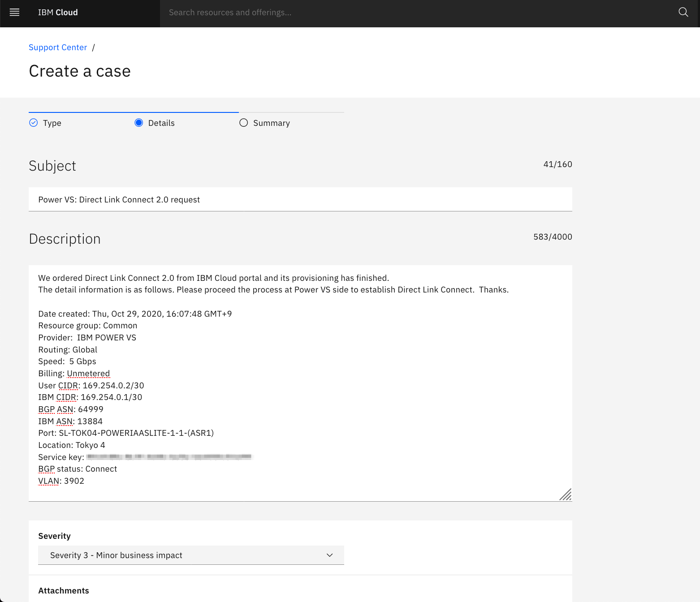This screenshot has width=700, height=602.
Task: Open IBM Cloud home logo
Action: click(x=58, y=13)
